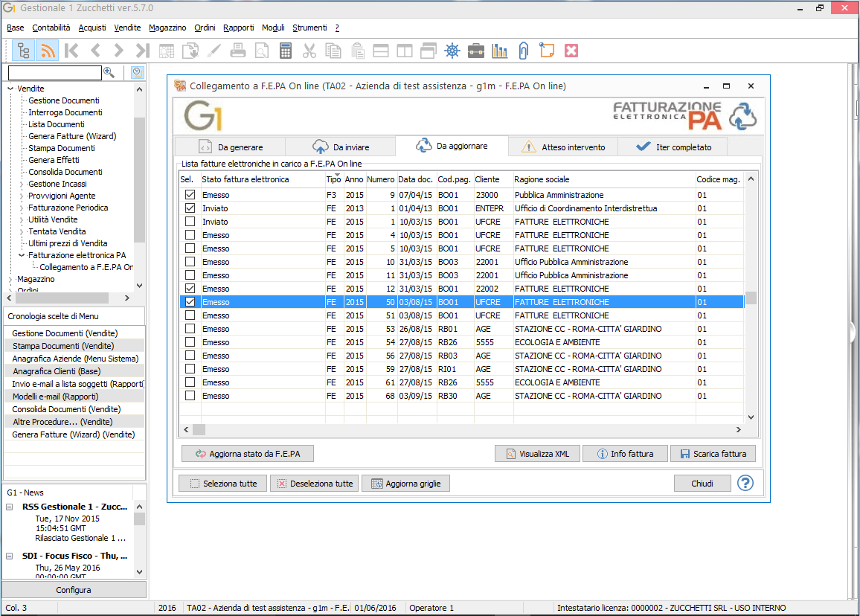Open the bar chart statistics icon
Screen dimensions: 860x616
pyautogui.click(x=500, y=51)
